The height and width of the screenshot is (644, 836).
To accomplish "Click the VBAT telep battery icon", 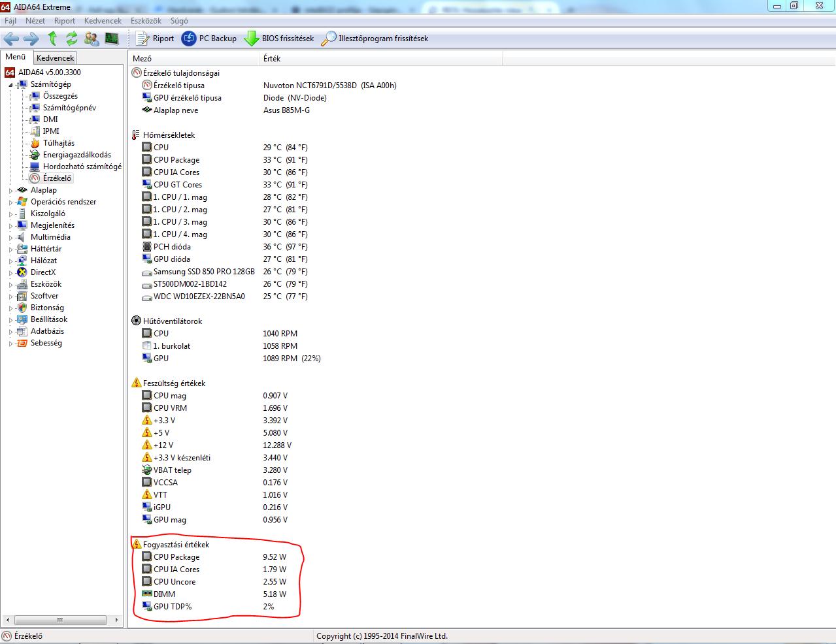I will click(x=147, y=470).
